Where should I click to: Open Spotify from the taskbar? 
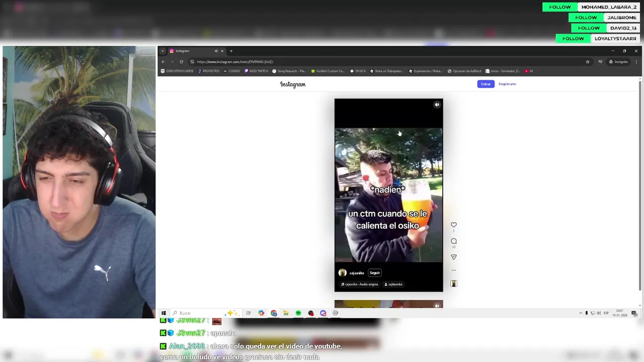click(298, 313)
